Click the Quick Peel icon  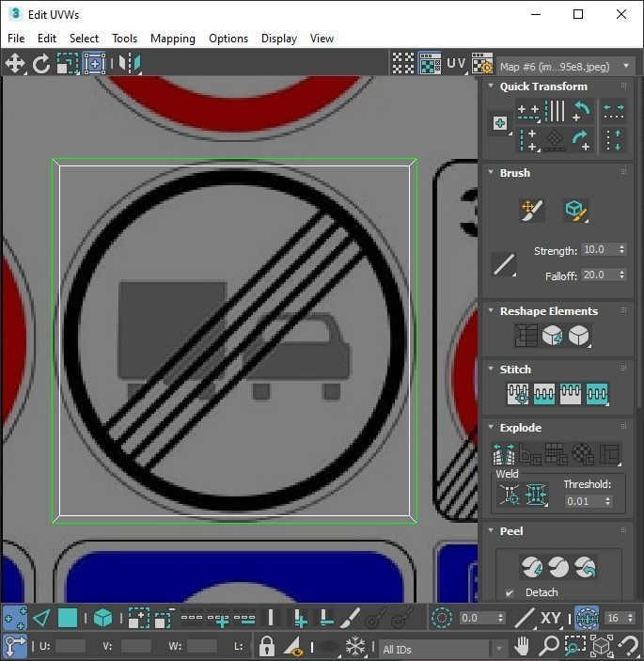532,567
